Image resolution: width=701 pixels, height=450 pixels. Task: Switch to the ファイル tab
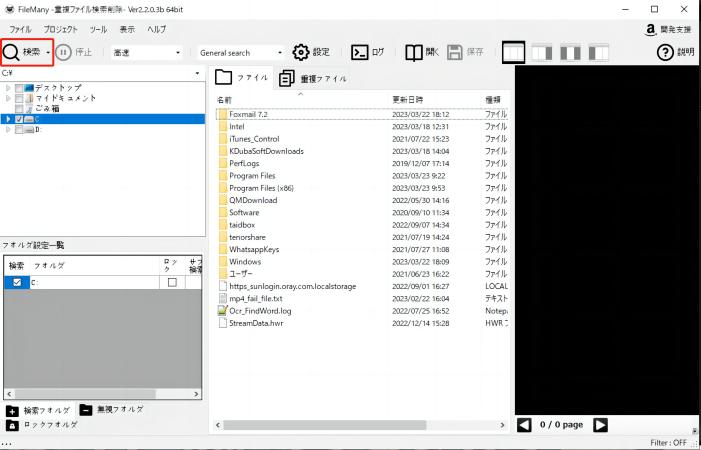click(x=241, y=78)
